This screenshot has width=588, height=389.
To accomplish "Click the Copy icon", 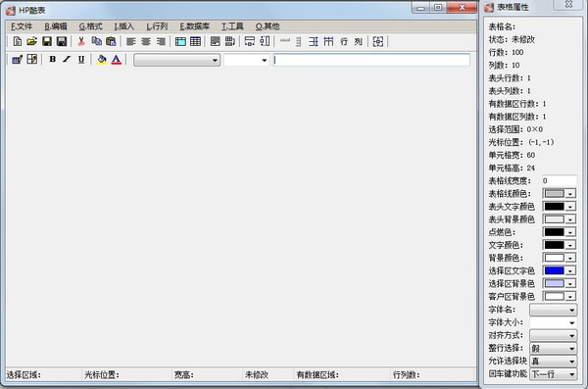I will coord(97,41).
